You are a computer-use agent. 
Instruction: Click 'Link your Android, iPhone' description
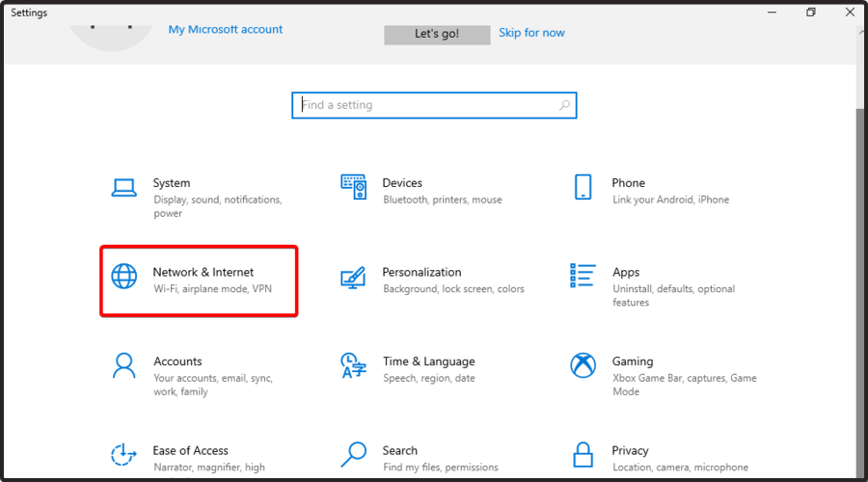[671, 200]
